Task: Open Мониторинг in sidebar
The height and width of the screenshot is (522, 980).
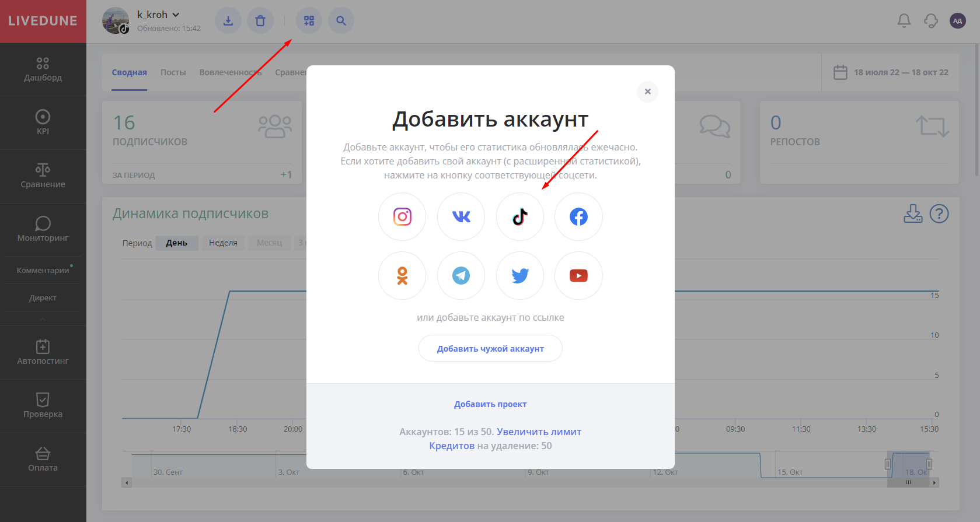Action: click(43, 230)
